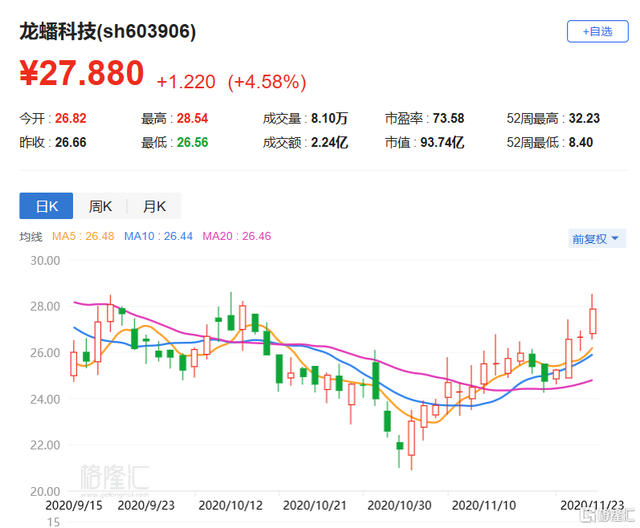Screen dimensions: 640x528
Task: Switch to the 周K weekly chart tab
Action: (100, 206)
